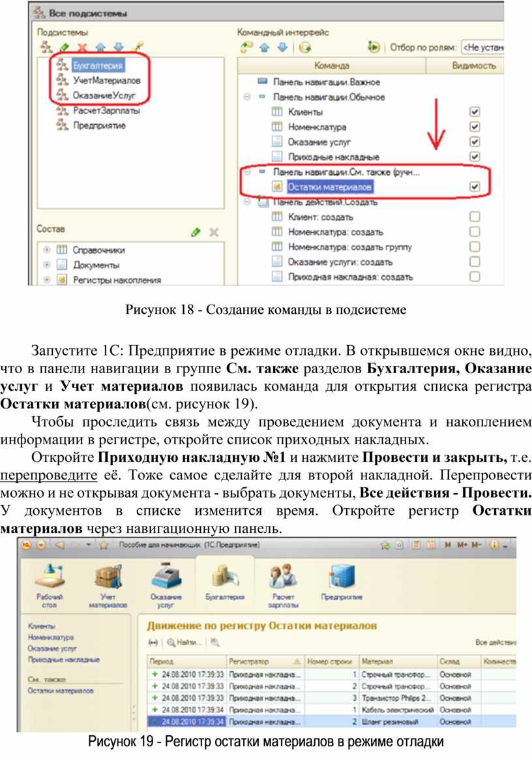Click the red X delete subsystem icon
Image resolution: width=532 pixels, height=760 pixels.
click(x=82, y=47)
